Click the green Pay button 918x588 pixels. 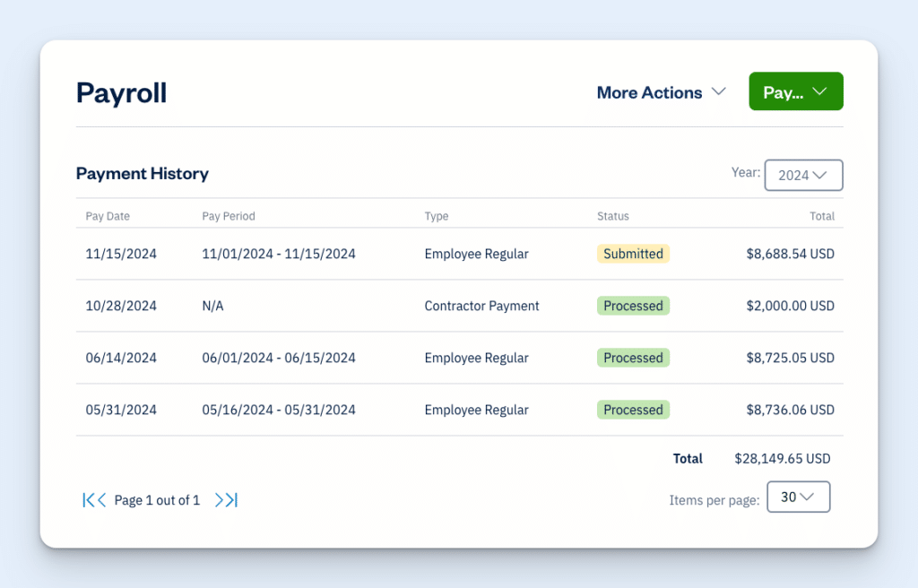point(795,91)
